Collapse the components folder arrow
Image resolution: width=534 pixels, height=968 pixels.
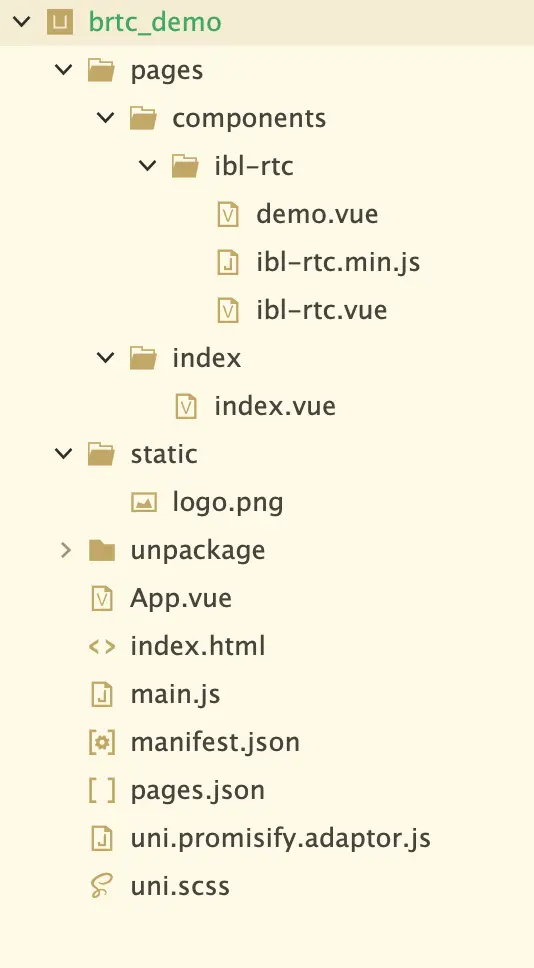[x=106, y=117]
